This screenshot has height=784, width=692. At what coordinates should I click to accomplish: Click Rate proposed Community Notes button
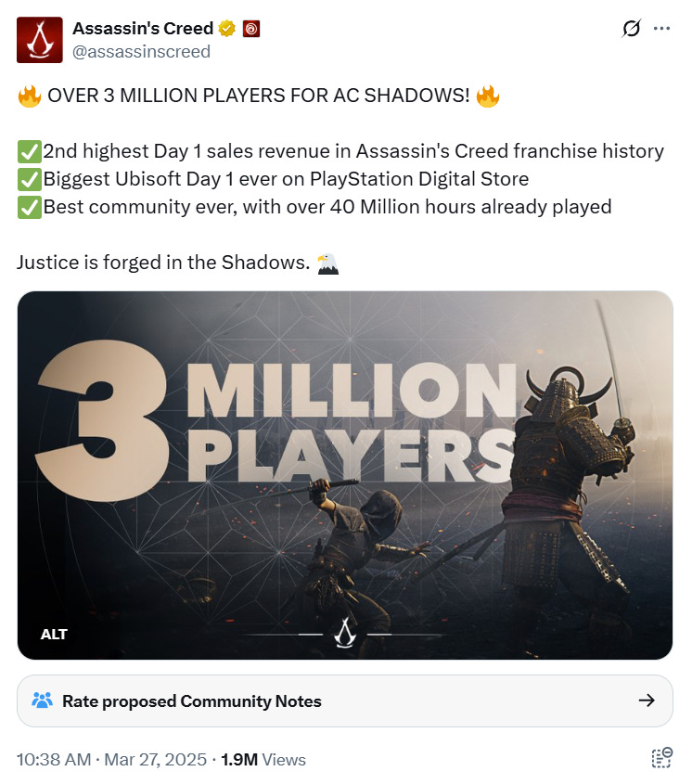coord(345,700)
